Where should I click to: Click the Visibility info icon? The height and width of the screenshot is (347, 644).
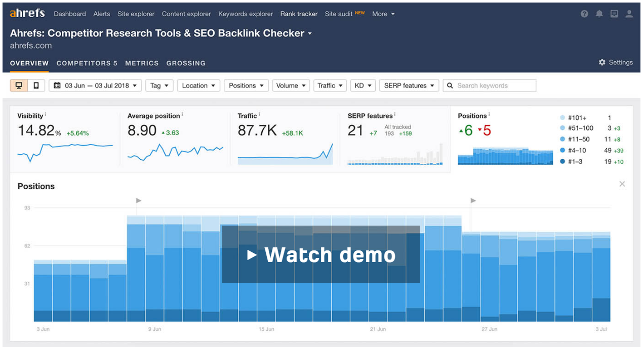coord(46,115)
